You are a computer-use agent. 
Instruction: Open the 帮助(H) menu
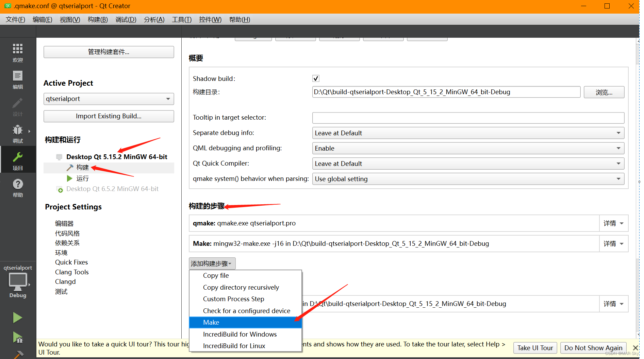(240, 20)
